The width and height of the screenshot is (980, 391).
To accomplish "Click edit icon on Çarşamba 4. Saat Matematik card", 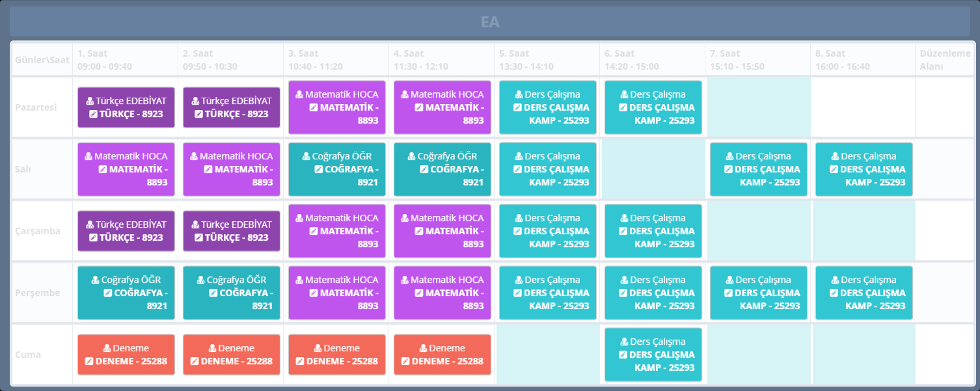I will 419,231.
